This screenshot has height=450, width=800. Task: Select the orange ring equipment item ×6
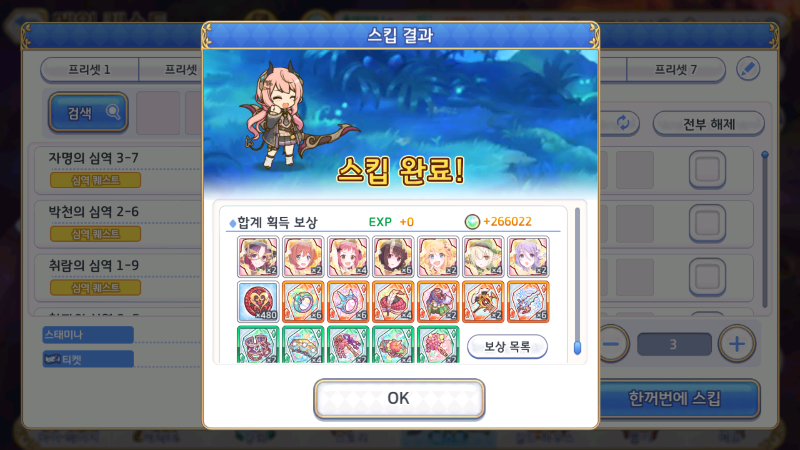tap(303, 302)
